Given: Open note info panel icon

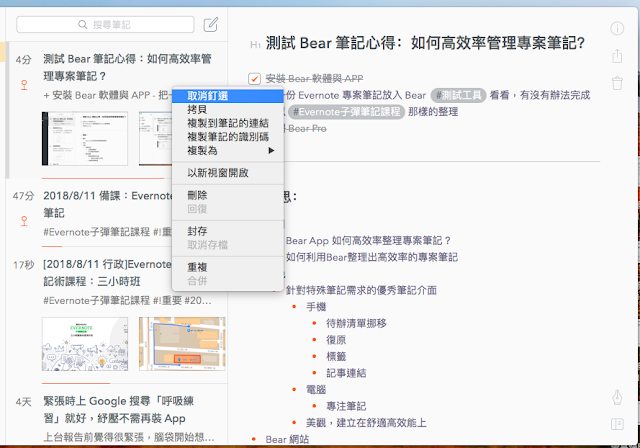Looking at the screenshot, I should click(617, 28).
